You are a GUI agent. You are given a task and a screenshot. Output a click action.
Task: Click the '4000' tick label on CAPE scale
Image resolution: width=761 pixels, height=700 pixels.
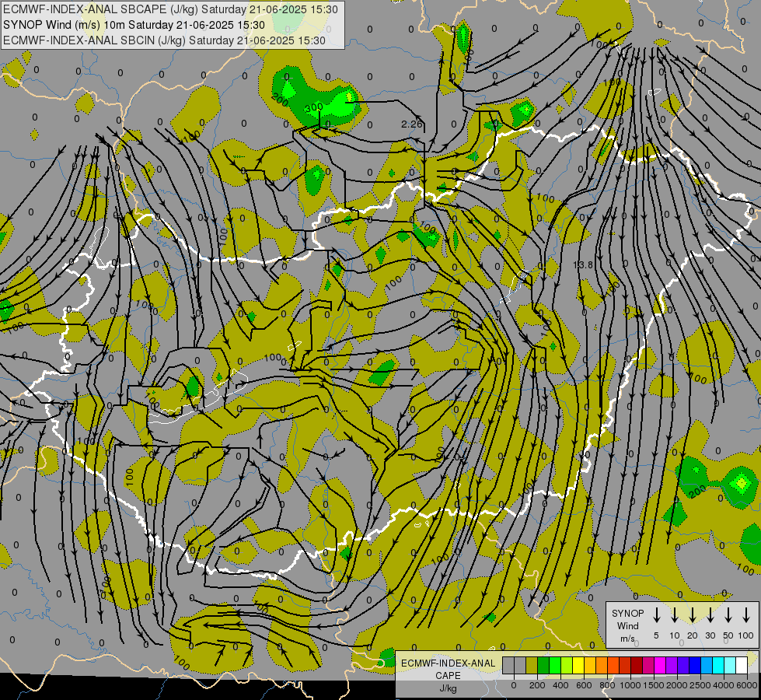point(723,685)
